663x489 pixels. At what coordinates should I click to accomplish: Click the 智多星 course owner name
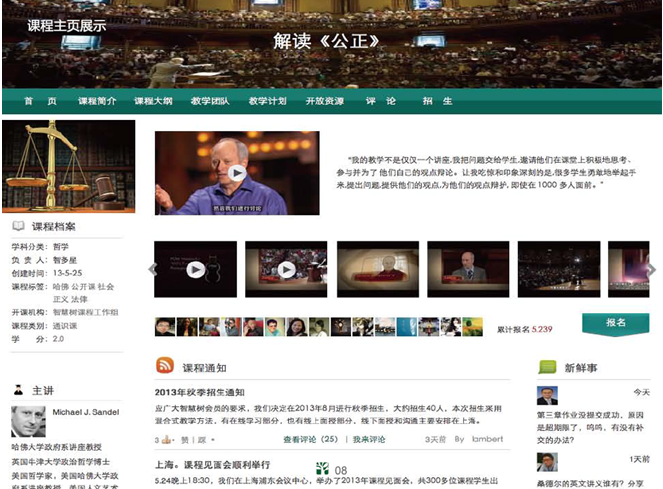point(65,260)
